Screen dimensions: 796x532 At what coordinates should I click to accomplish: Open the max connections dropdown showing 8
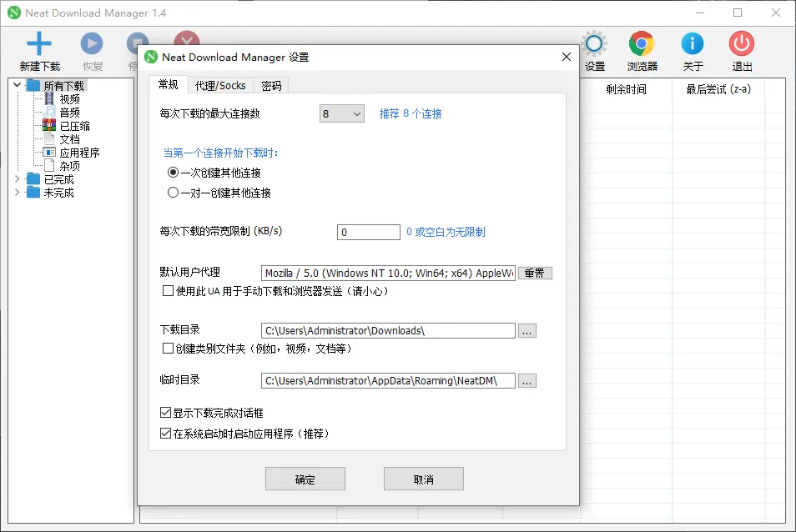pos(341,113)
